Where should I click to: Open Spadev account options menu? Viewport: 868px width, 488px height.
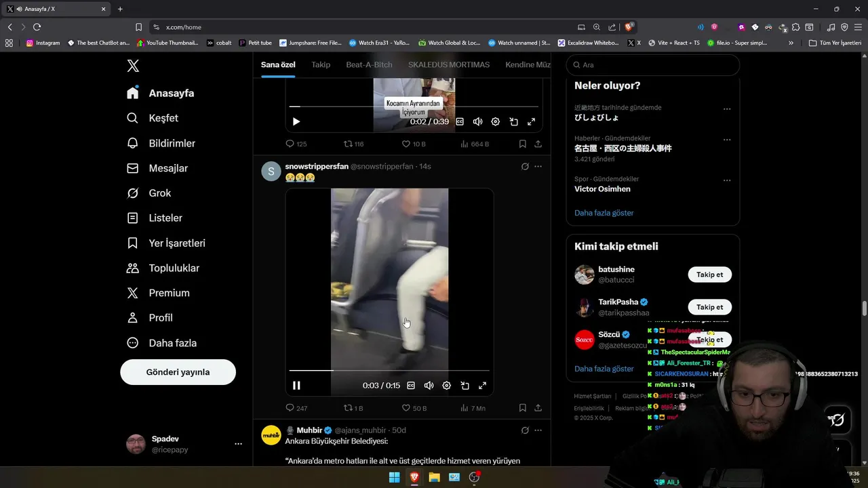point(238,444)
